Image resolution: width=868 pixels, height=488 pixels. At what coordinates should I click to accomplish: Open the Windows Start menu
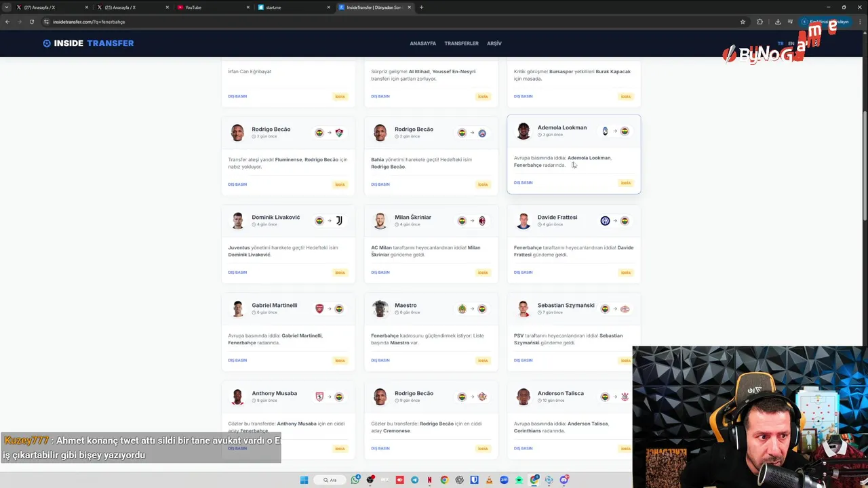click(304, 480)
